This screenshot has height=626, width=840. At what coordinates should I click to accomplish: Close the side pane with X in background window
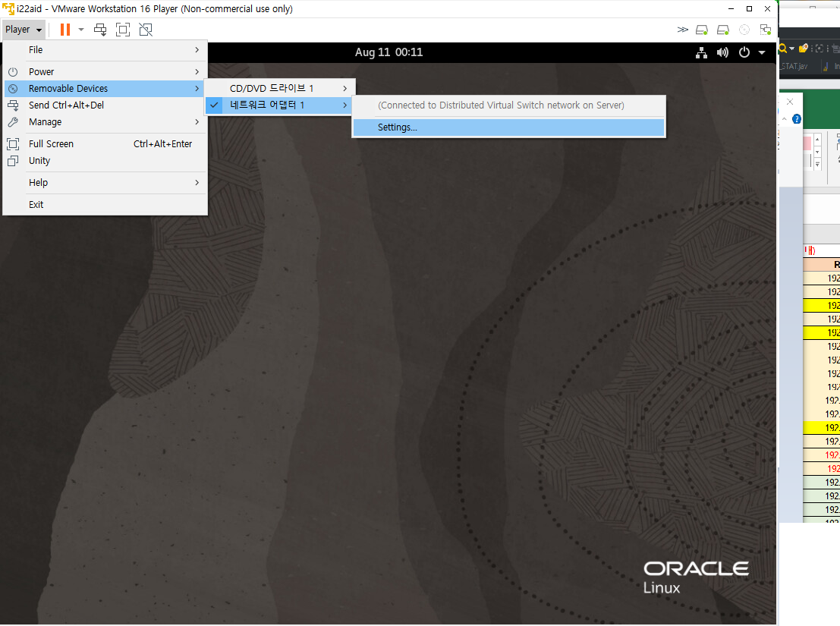point(790,102)
